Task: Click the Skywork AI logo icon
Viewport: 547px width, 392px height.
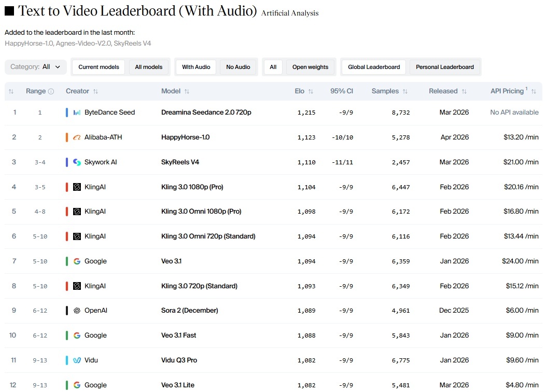Action: (x=77, y=162)
